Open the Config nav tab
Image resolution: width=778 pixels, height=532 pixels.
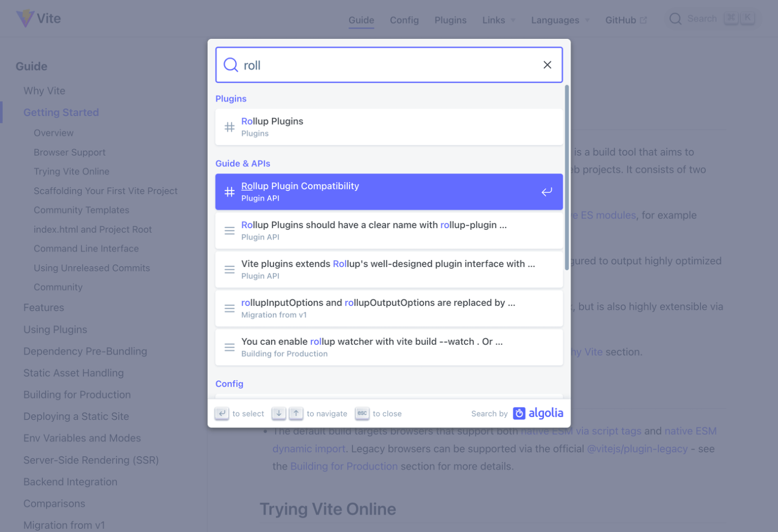point(404,20)
